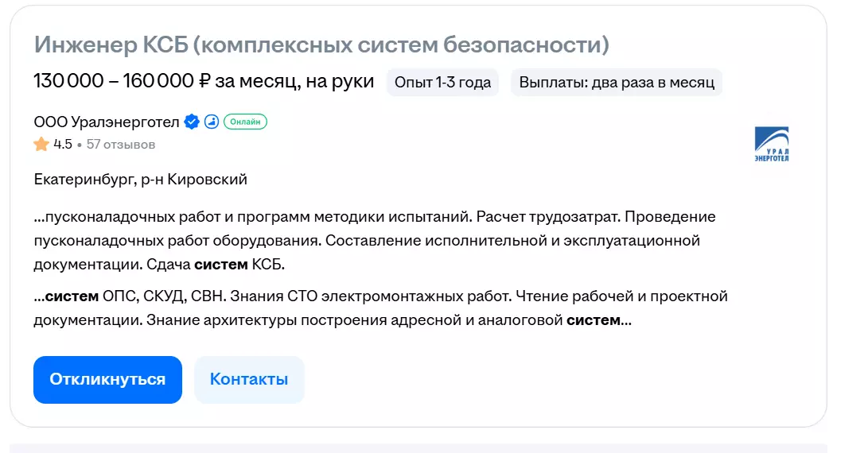Open the 57 отзывов reviews link

coord(121,145)
